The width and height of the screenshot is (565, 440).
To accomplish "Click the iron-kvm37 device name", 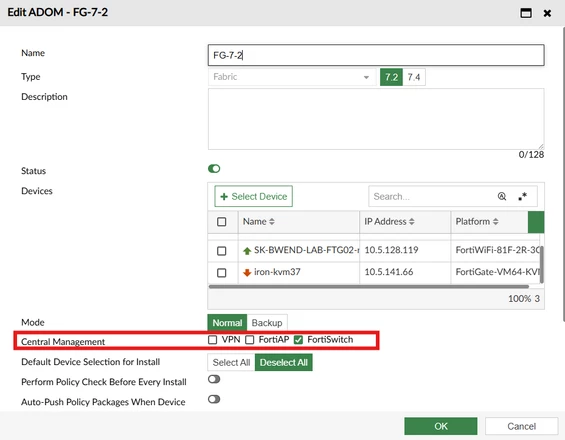I will pos(277,272).
